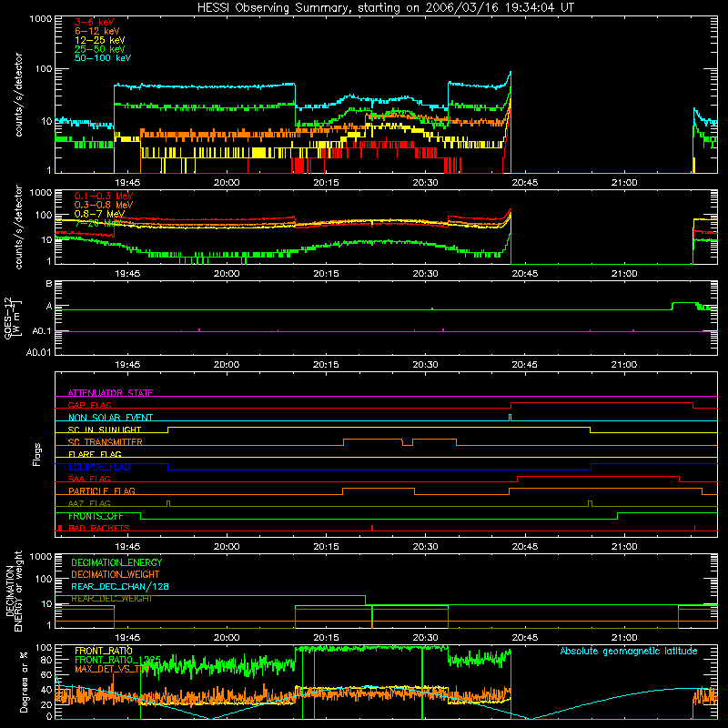
Task: Select the "SAA_FLAG" label
Action: pyautogui.click(x=89, y=479)
